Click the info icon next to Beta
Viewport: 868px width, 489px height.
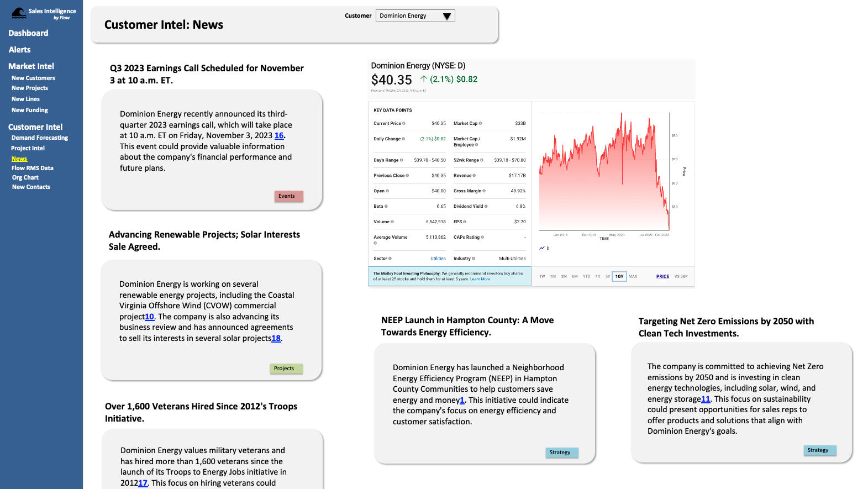coord(386,206)
